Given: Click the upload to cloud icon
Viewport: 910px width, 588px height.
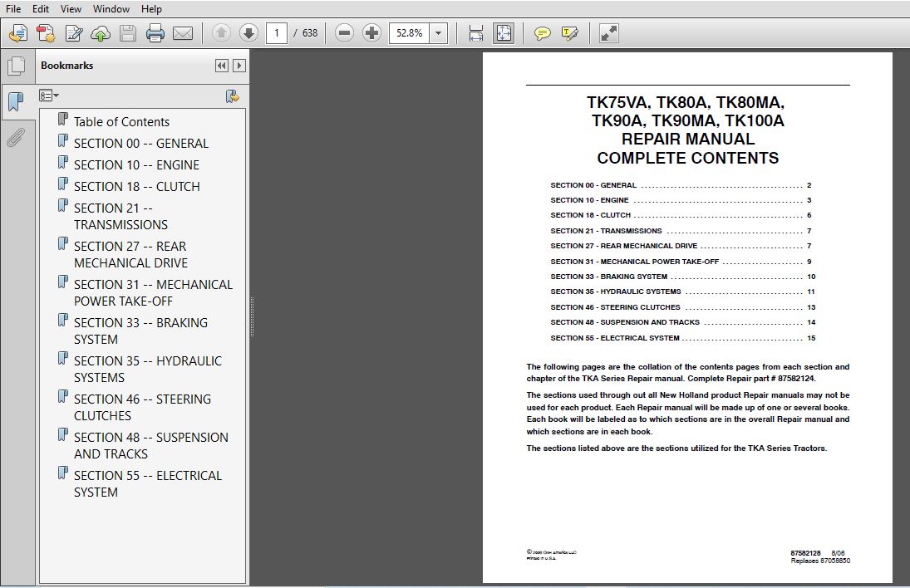Looking at the screenshot, I should click(x=101, y=33).
